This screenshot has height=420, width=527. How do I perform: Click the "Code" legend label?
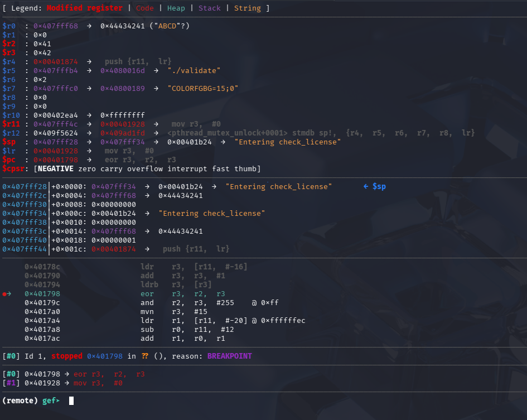144,8
